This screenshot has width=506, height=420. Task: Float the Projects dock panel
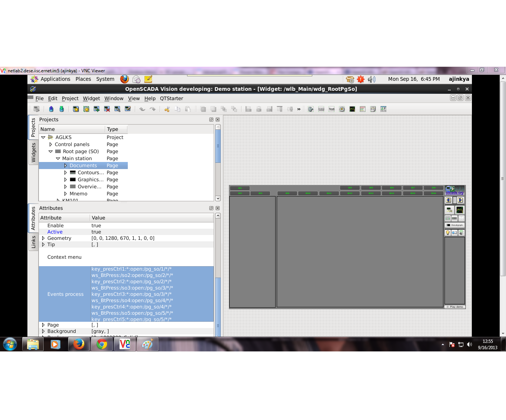pos(211,120)
